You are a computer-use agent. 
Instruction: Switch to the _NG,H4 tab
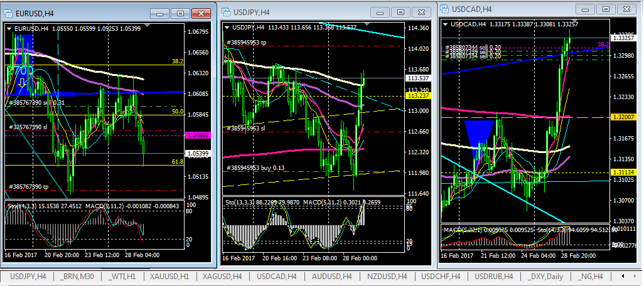(590, 276)
